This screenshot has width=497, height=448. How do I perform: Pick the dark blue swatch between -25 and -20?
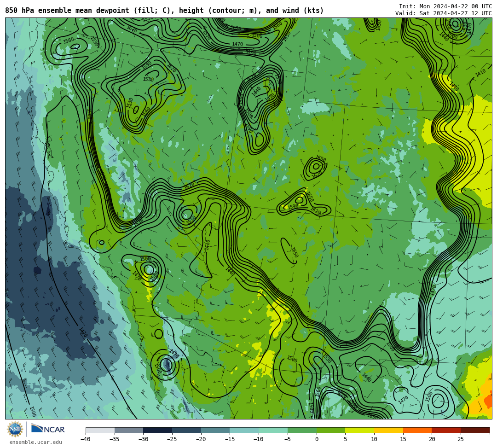coord(187,430)
